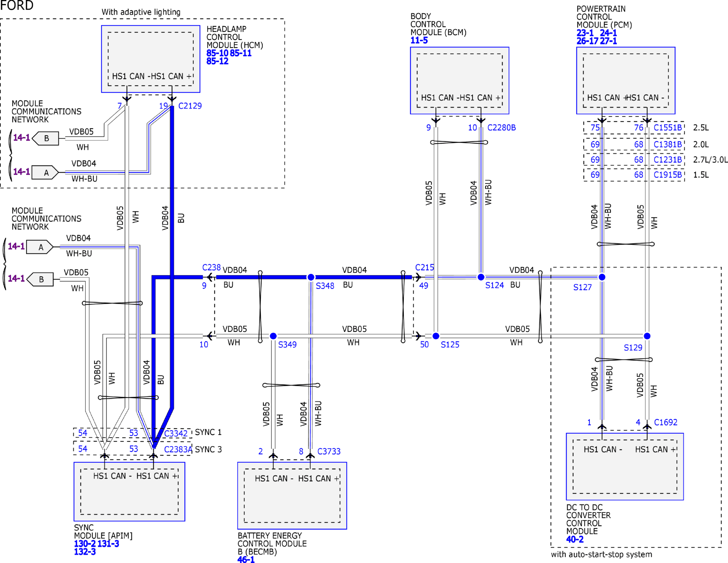Click connector label C1231B
728x563 pixels.
(668, 160)
